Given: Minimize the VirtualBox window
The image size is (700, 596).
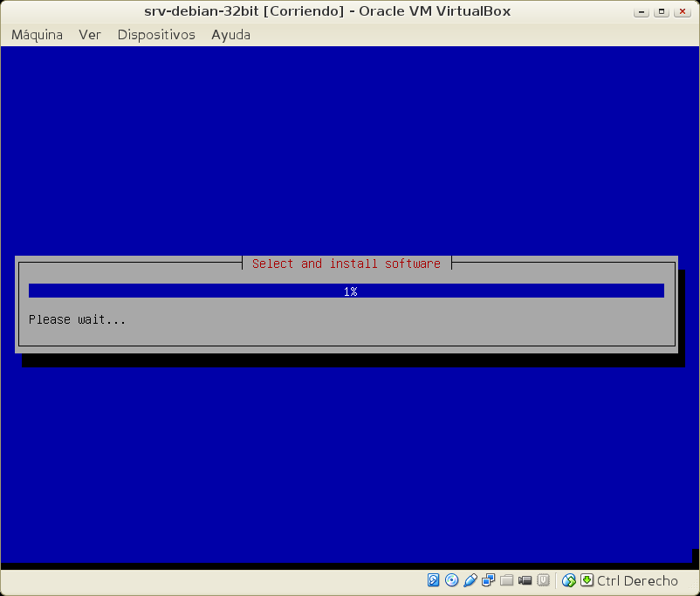Looking at the screenshot, I should [x=643, y=11].
